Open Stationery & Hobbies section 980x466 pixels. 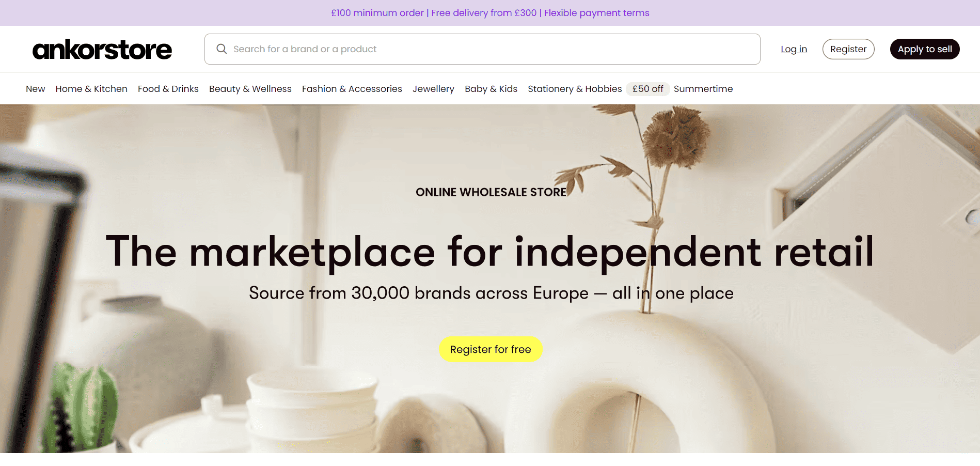pos(575,88)
